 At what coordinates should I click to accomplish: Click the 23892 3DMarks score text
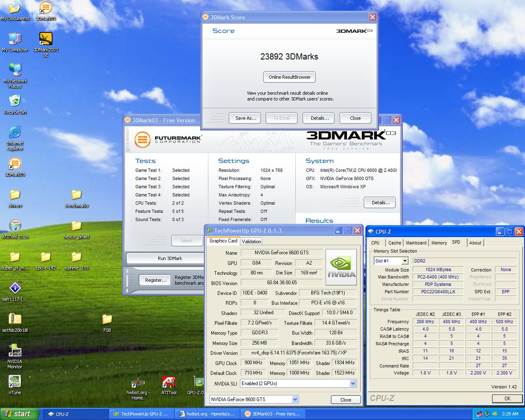pos(289,57)
